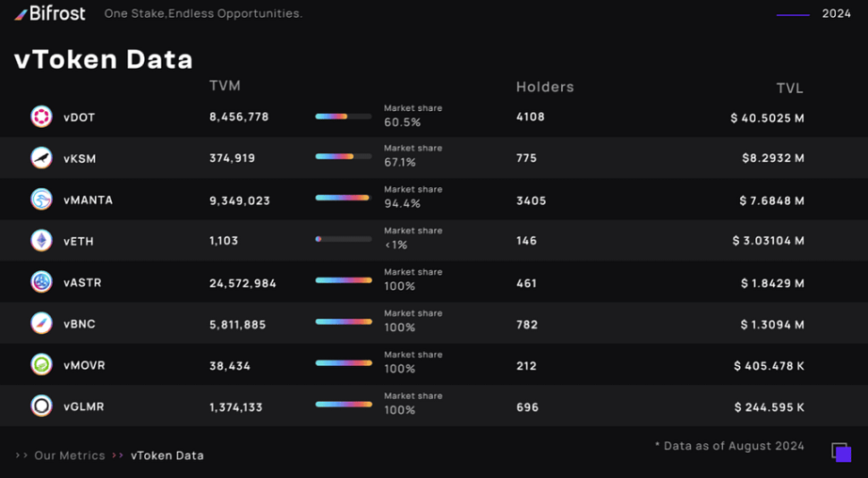Image resolution: width=868 pixels, height=478 pixels.
Task: Click the vToken Data page title
Action: click(104, 60)
